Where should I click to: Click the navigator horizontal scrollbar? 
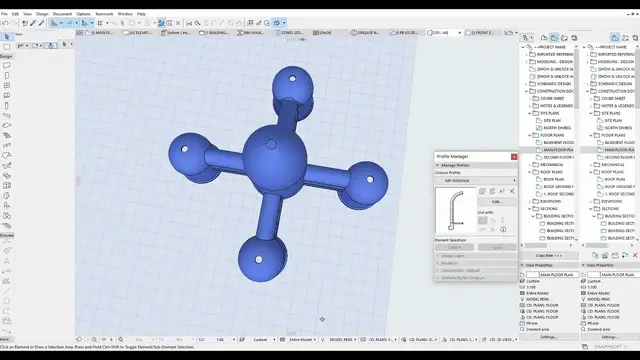click(547, 245)
